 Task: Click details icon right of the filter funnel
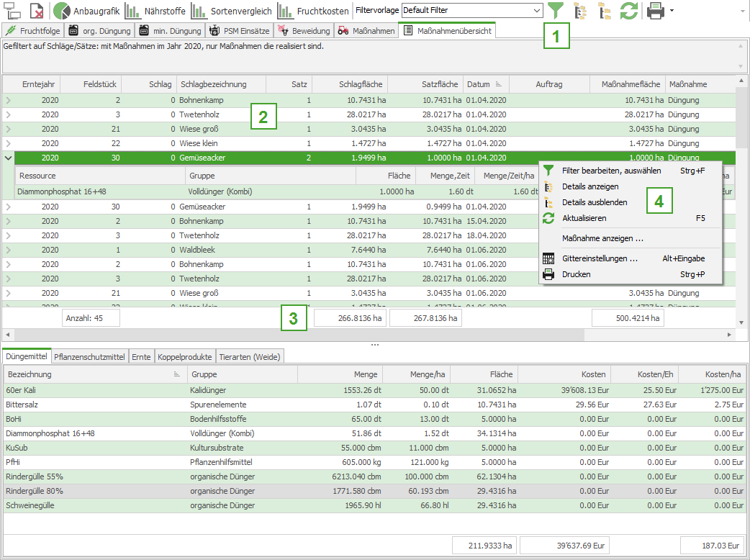(580, 11)
